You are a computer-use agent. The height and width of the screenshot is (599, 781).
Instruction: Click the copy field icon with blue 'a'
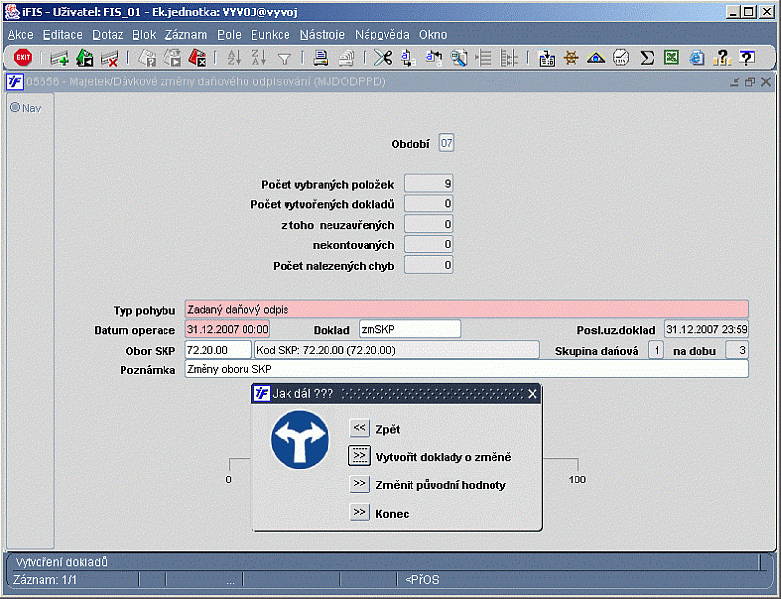tap(408, 58)
